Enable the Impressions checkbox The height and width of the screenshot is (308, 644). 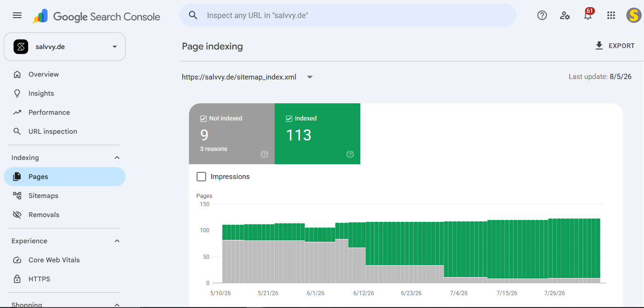click(x=201, y=177)
